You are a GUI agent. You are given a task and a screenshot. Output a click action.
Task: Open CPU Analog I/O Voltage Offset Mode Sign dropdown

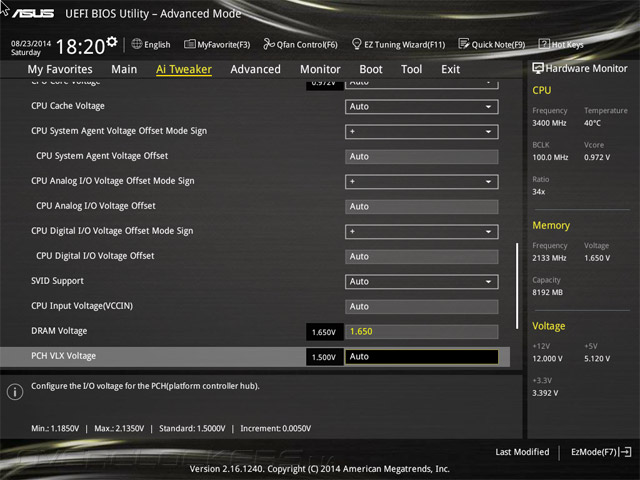(x=422, y=182)
